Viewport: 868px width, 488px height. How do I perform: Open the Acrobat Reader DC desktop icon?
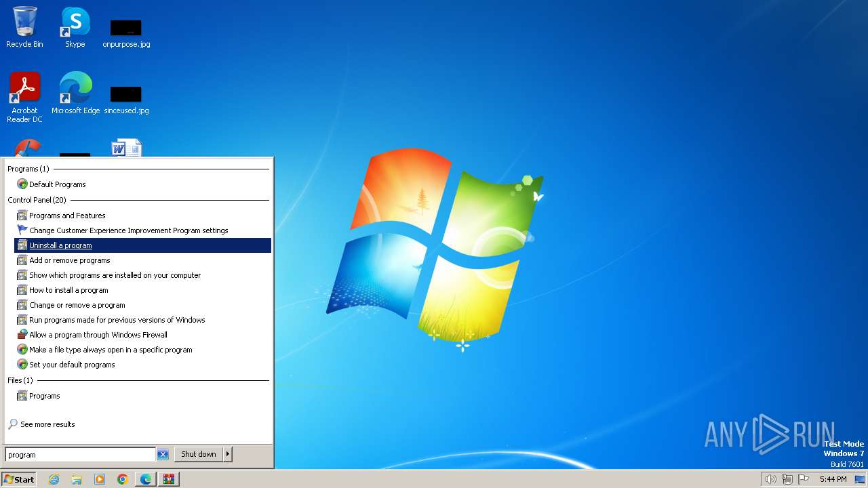pos(25,97)
